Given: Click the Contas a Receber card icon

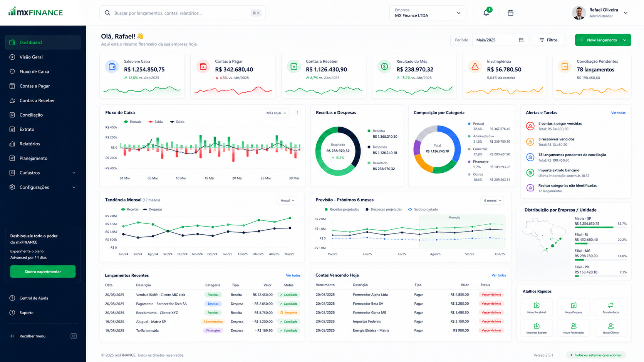Looking at the screenshot, I should tap(293, 67).
